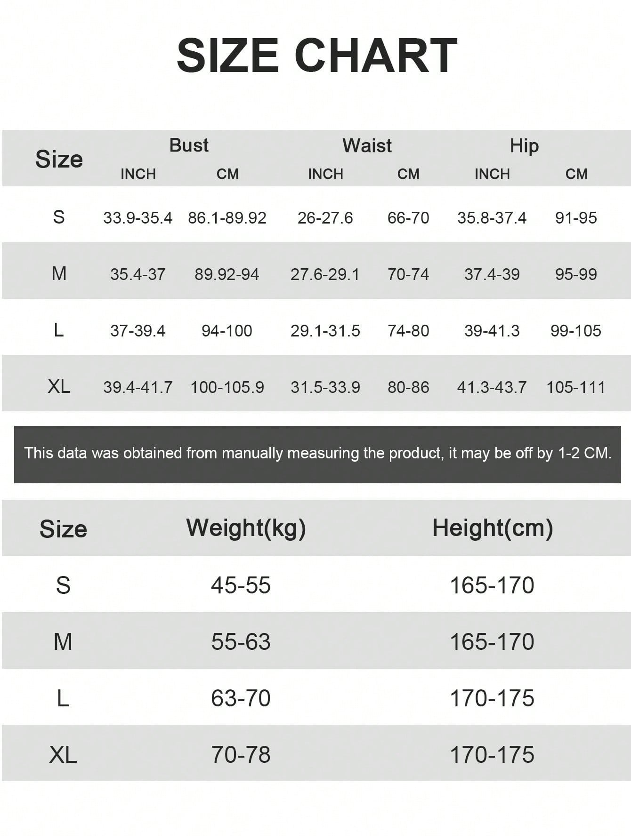Select the Hip column header

(524, 146)
